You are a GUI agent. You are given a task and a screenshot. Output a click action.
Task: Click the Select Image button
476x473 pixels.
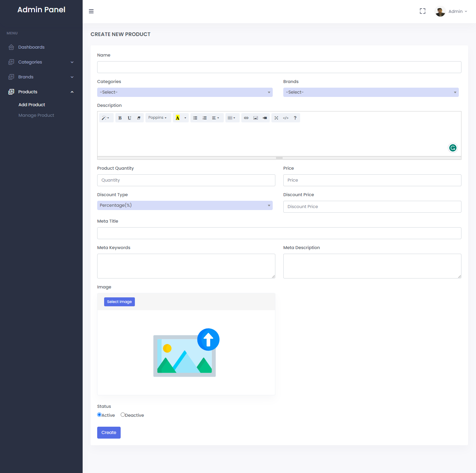click(x=119, y=302)
